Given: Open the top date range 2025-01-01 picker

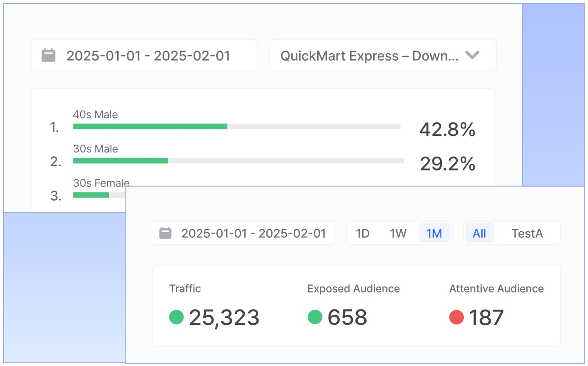Looking at the screenshot, I should [x=148, y=56].
